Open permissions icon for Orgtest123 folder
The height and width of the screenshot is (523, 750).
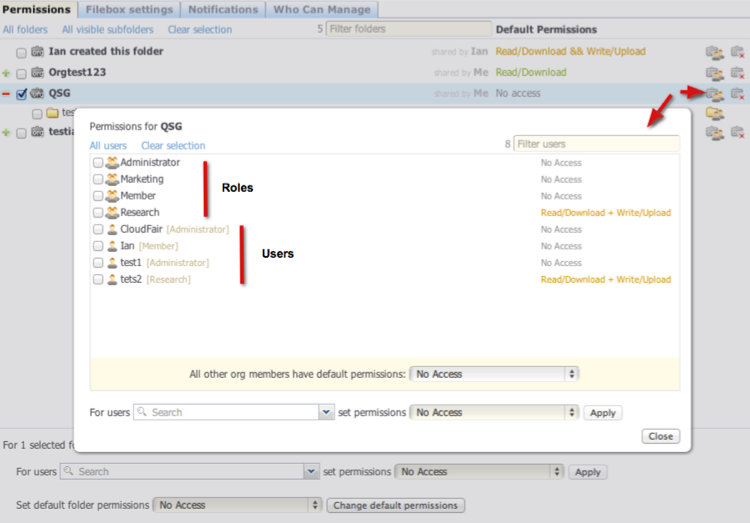[x=713, y=73]
